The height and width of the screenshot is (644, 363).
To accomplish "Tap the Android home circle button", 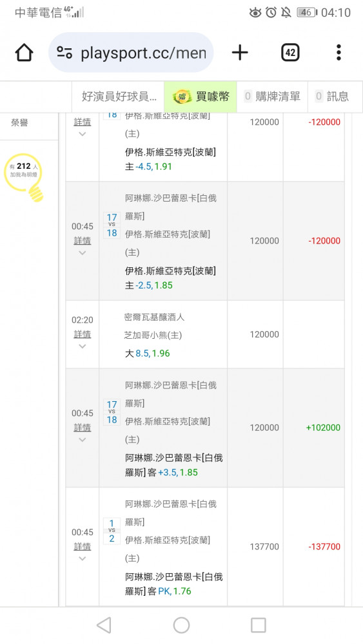I will [x=181, y=625].
